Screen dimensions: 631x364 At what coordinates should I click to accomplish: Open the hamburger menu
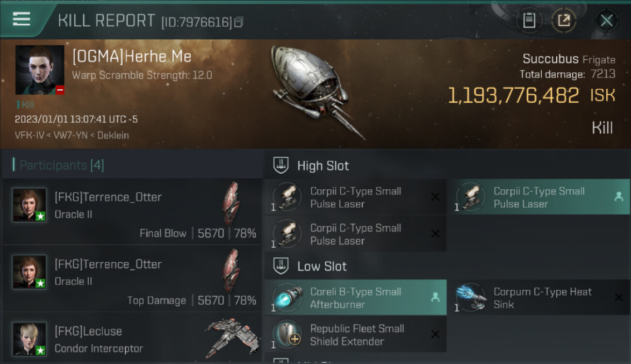(21, 19)
